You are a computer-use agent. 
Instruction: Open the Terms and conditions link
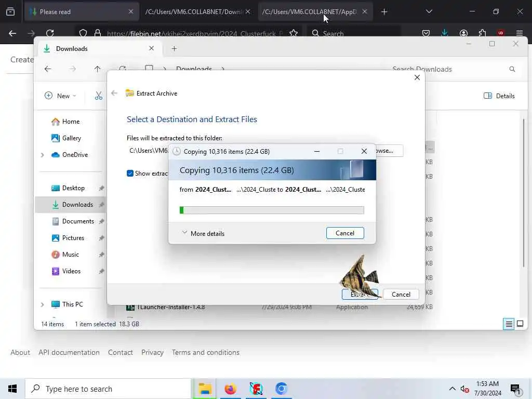point(206,353)
